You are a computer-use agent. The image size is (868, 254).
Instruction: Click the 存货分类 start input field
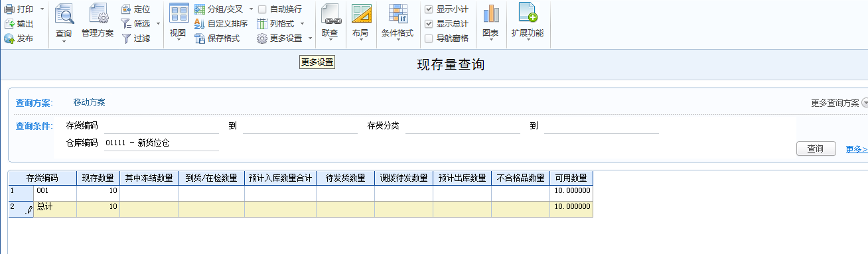[463, 125]
